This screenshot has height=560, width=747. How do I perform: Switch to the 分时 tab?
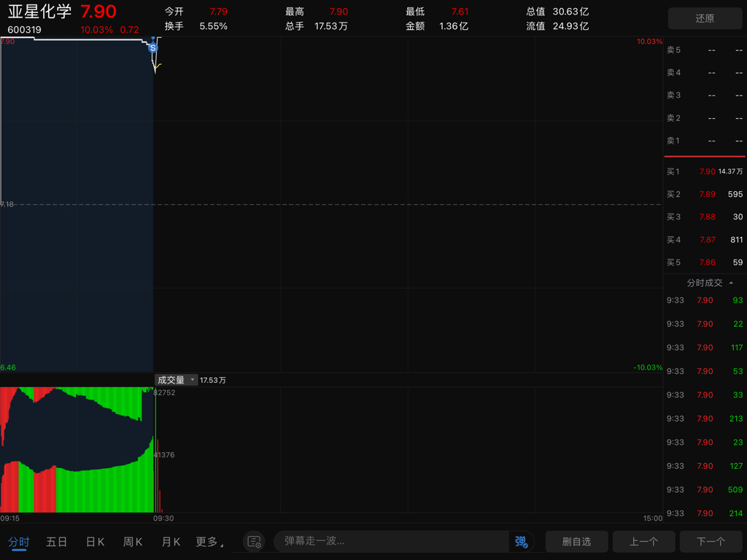point(18,542)
